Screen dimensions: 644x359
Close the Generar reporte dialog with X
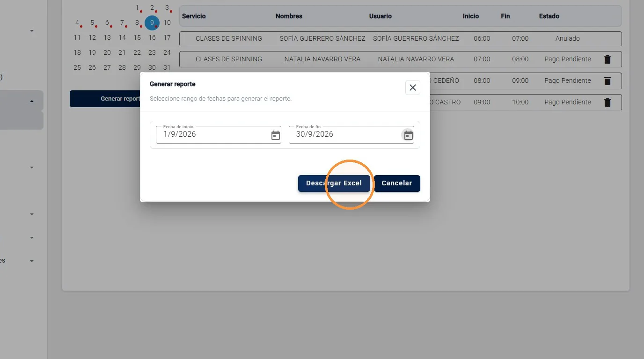tap(412, 88)
